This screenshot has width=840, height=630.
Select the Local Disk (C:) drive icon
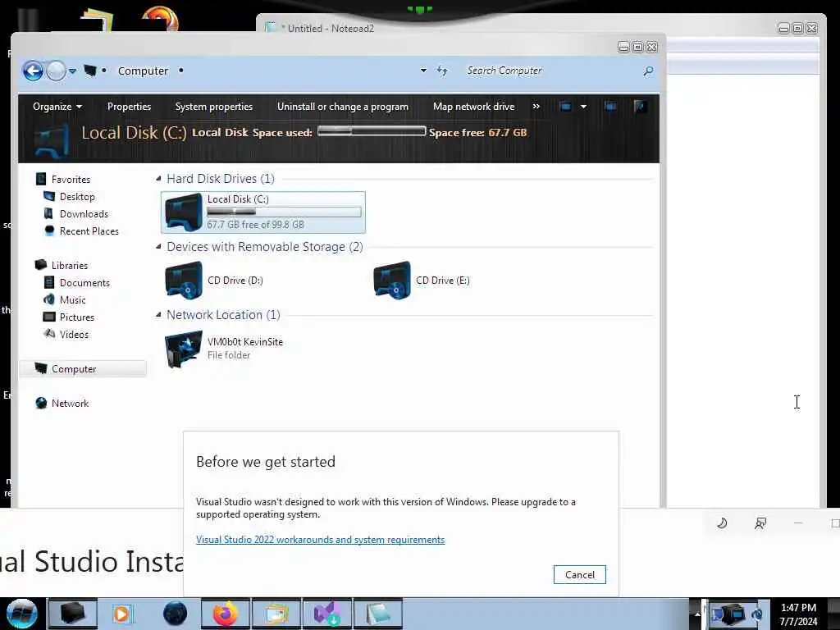[184, 212]
